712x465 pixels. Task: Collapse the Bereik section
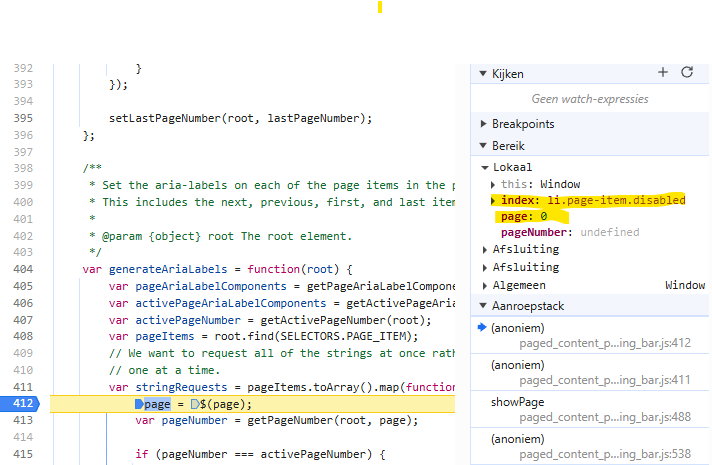pos(483,145)
